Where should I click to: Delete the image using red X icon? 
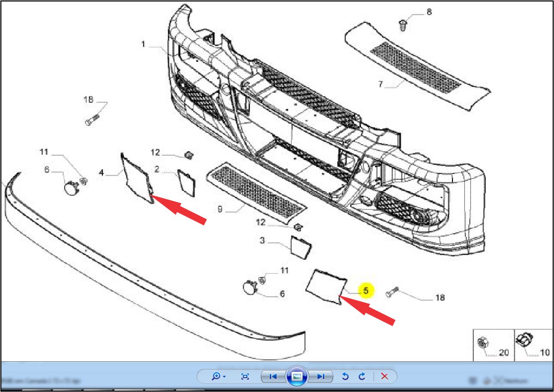[384, 376]
